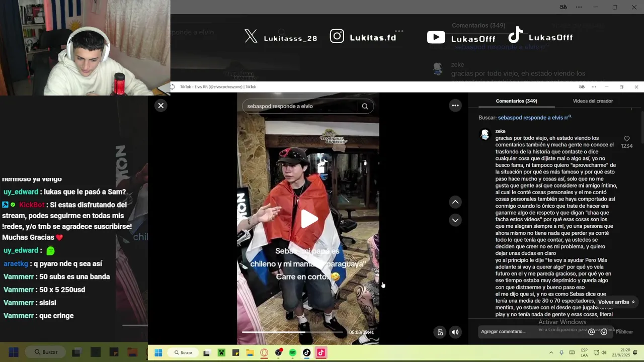Viewport: 644px width, 362px height.
Task: Like zeke's comment with the heart
Action: point(626,139)
